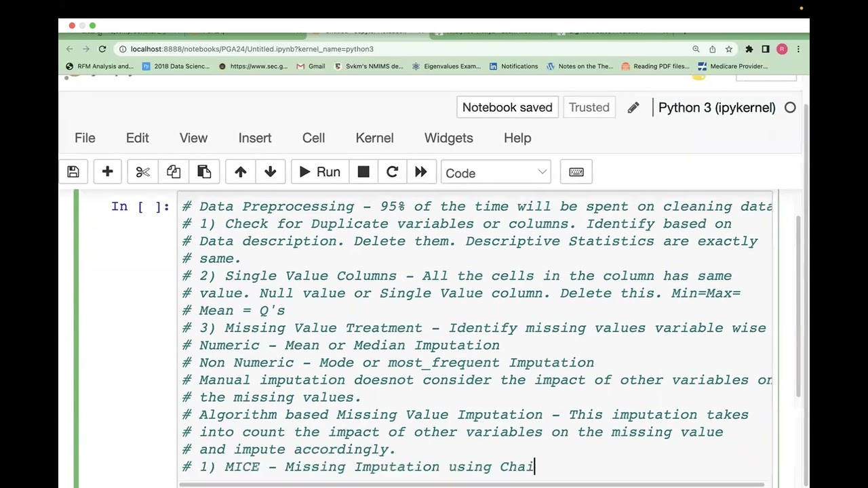
Task: Save notebook with the floppy disk icon
Action: pyautogui.click(x=73, y=172)
